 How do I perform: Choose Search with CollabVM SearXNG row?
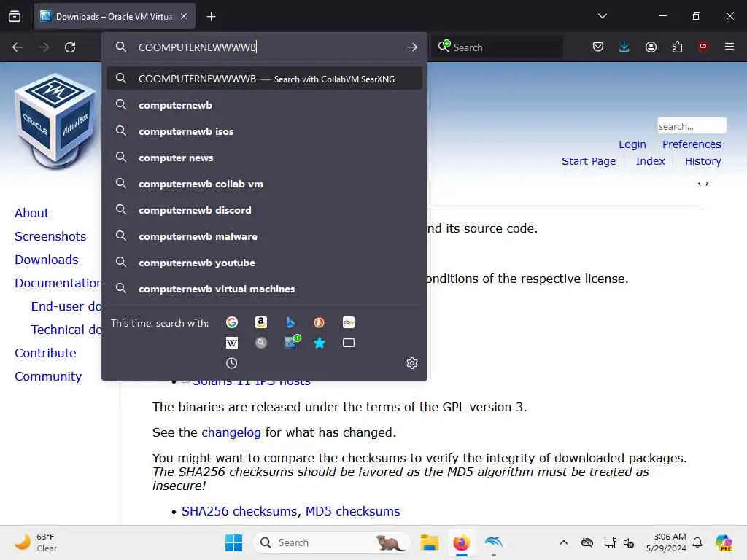[264, 79]
